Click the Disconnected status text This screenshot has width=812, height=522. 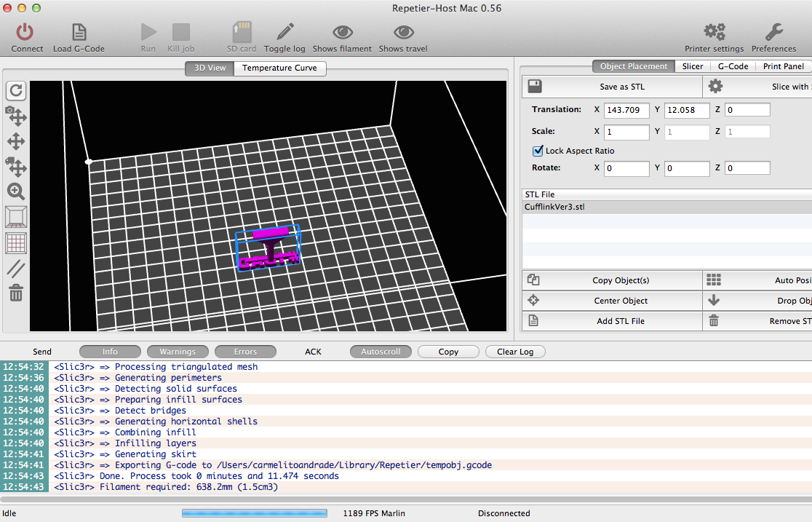[504, 513]
